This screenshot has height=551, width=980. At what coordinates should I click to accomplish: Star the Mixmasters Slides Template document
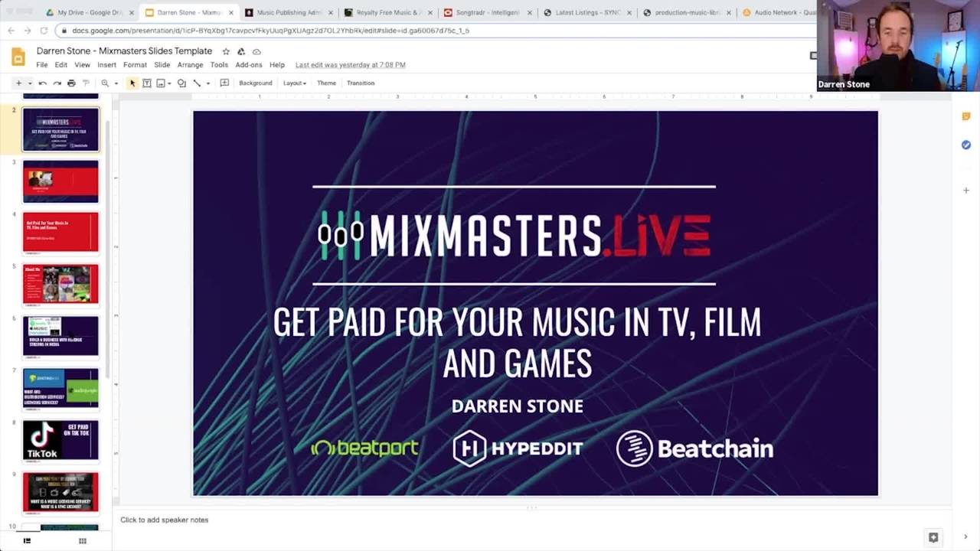(226, 51)
